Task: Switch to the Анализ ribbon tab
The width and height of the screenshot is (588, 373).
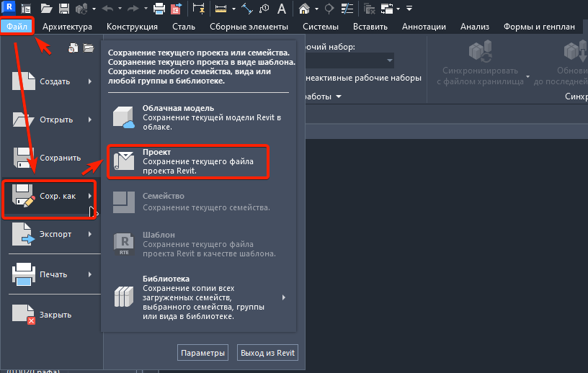Action: tap(475, 27)
